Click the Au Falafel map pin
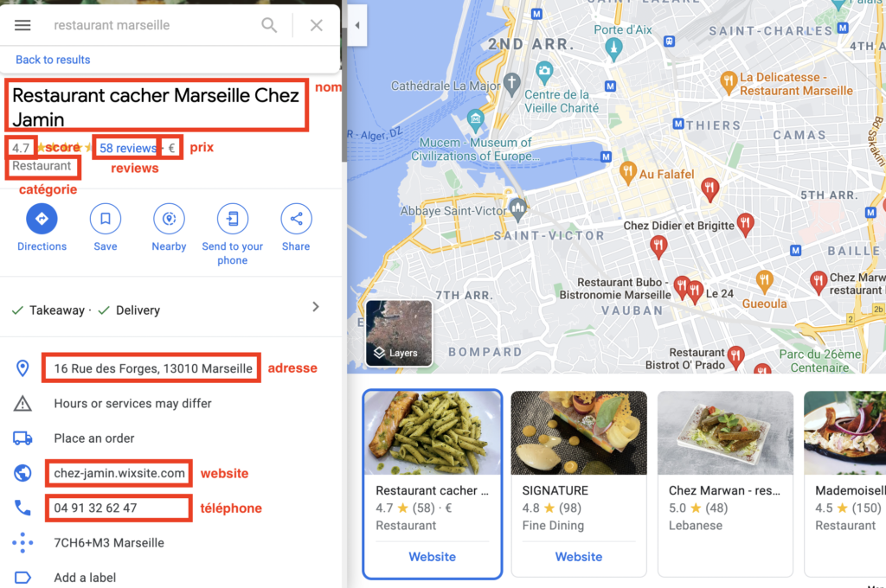This screenshot has height=588, width=886. (x=627, y=173)
